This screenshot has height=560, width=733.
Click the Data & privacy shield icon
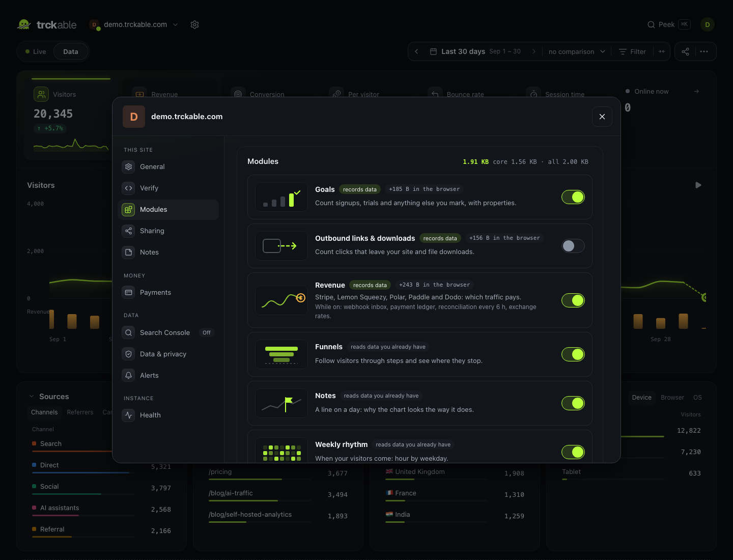[x=128, y=354]
